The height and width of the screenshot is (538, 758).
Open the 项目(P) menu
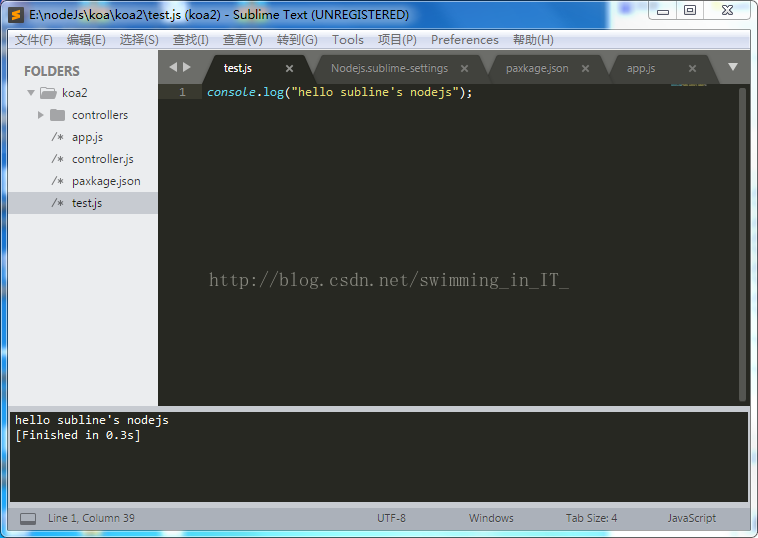[x=397, y=40]
